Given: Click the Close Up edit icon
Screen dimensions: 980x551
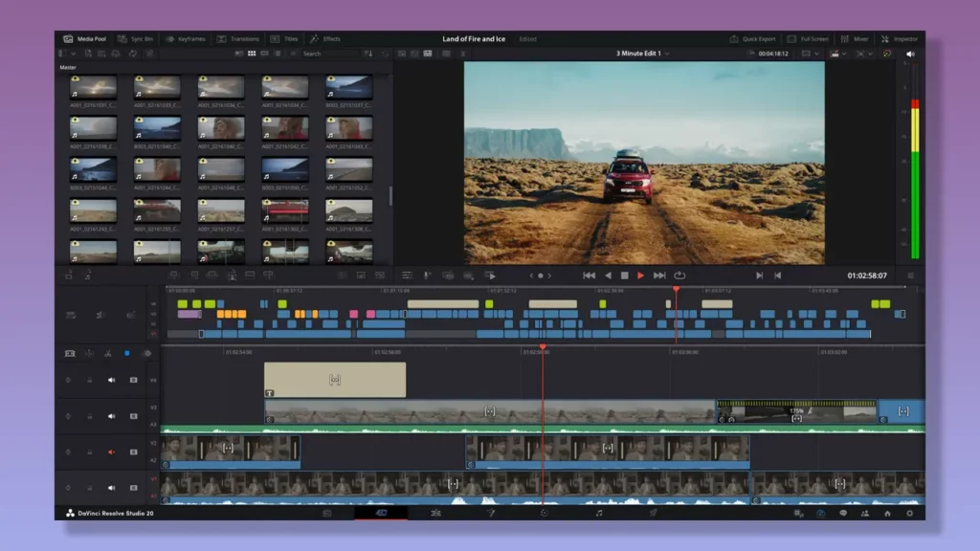Looking at the screenshot, I should pos(232,275).
